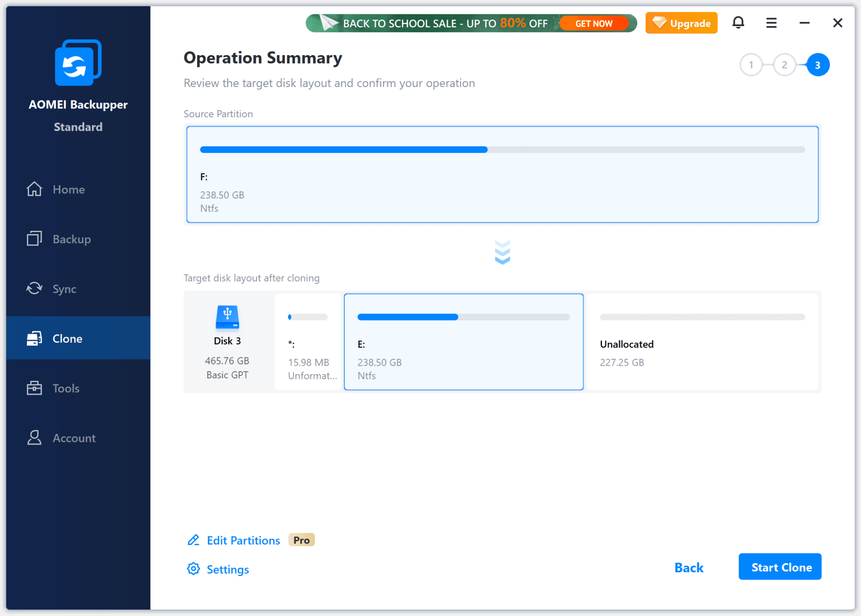Select Backup in the sidebar

point(78,239)
